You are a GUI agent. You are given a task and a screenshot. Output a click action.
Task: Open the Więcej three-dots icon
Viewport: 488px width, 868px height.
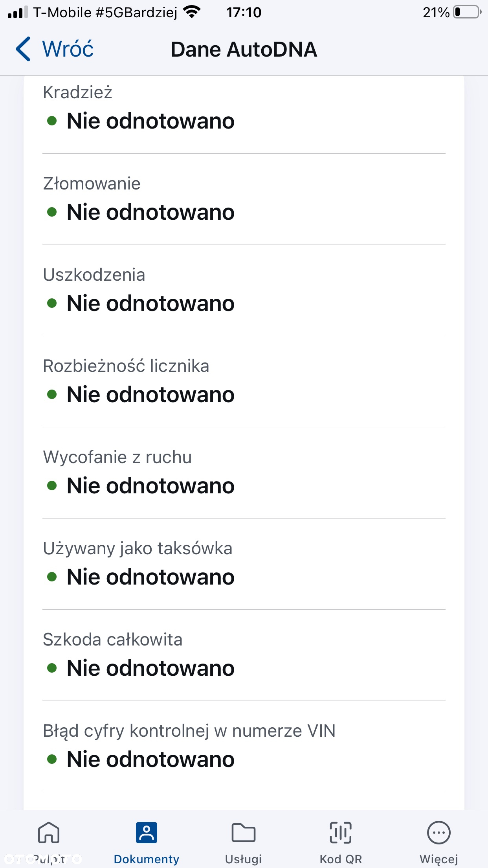tap(438, 832)
